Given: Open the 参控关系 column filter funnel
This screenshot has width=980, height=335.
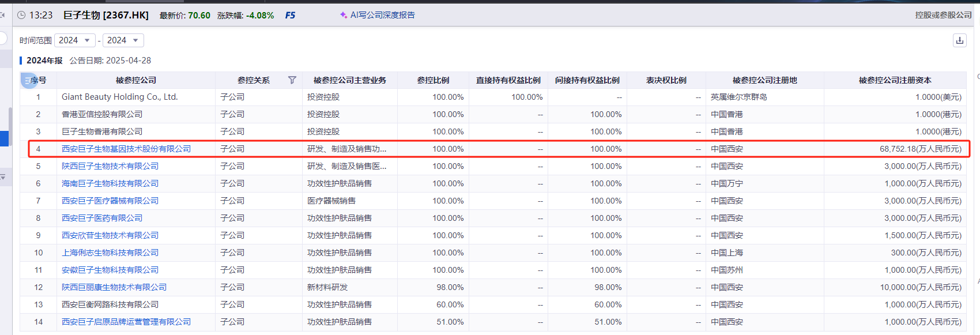Looking at the screenshot, I should [292, 80].
